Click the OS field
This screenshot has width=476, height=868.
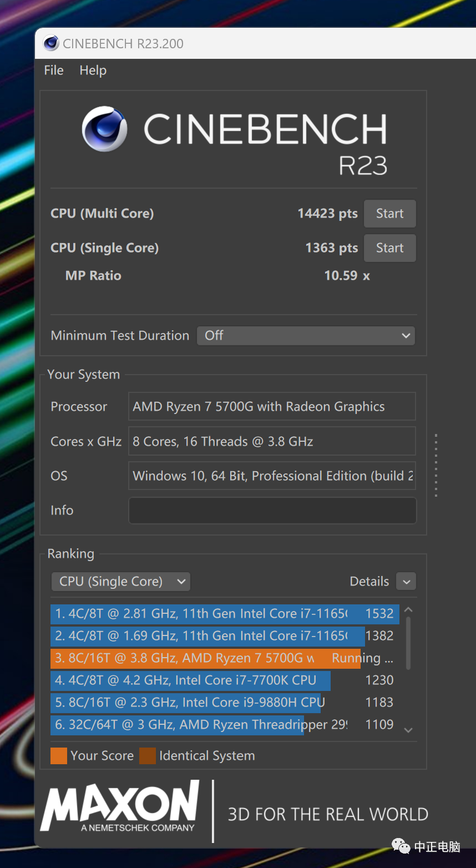(272, 476)
